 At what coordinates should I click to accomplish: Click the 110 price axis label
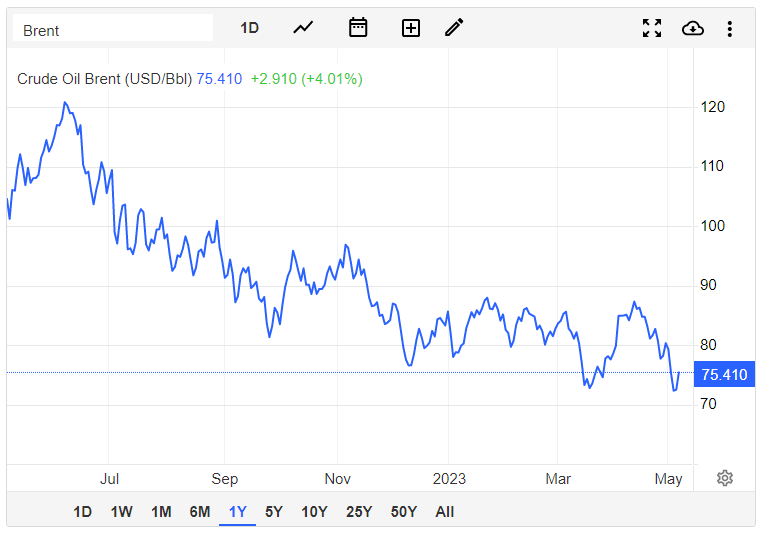click(712, 166)
